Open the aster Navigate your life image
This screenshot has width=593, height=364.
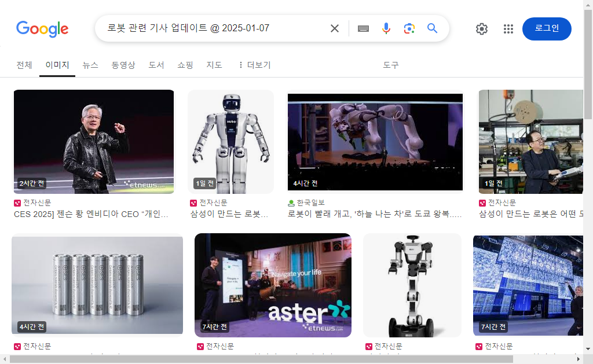tap(273, 285)
